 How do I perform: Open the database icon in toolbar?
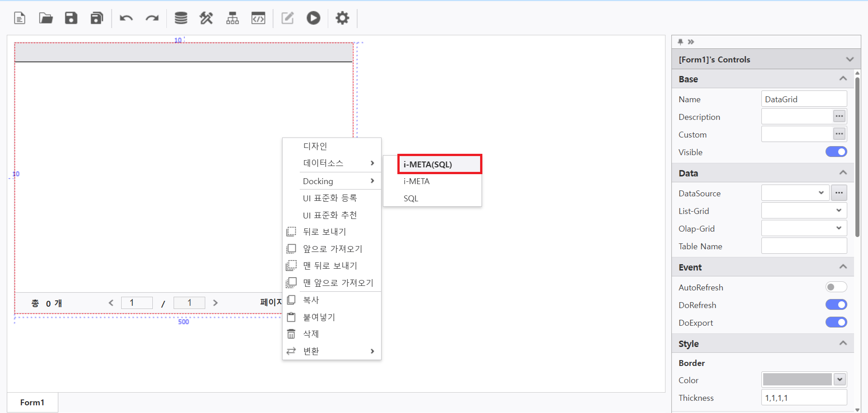(x=181, y=18)
